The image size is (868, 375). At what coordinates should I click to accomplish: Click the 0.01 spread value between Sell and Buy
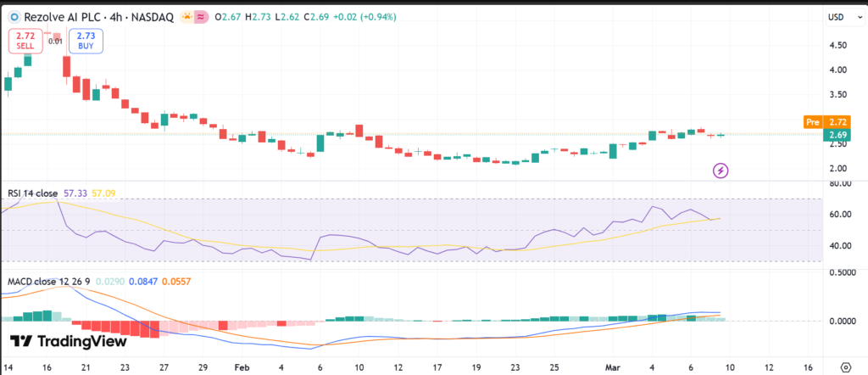(55, 41)
